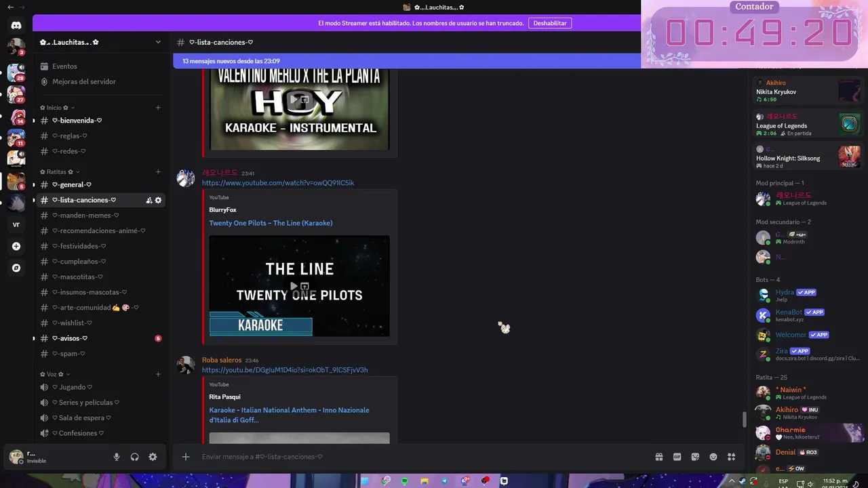Open Telegram from the taskbar

point(445,481)
